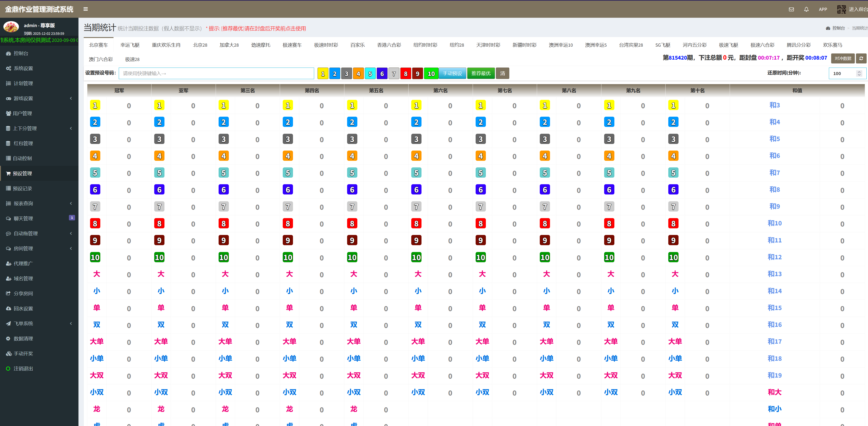Click the 冠军 column 大 option

click(97, 274)
